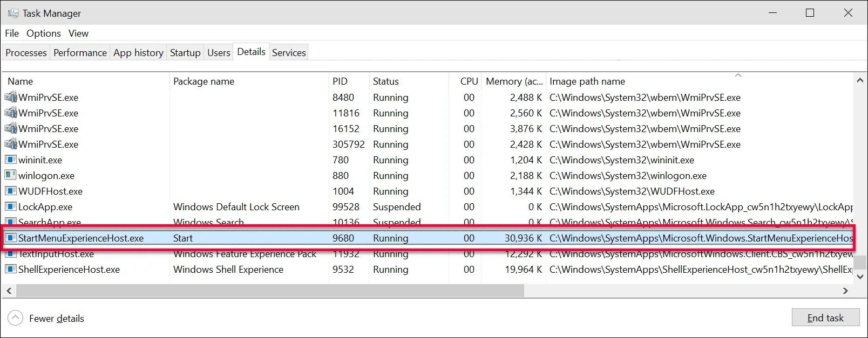Click the wininit.exe process icon
This screenshot has height=338, width=868.
(x=10, y=160)
